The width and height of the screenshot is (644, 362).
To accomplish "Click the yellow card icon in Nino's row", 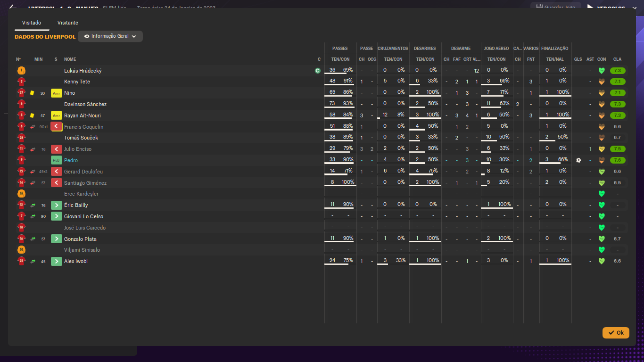I will pos(32,93).
